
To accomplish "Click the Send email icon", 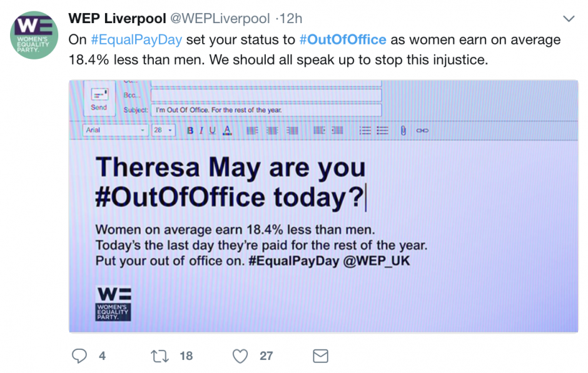I will (x=99, y=98).
